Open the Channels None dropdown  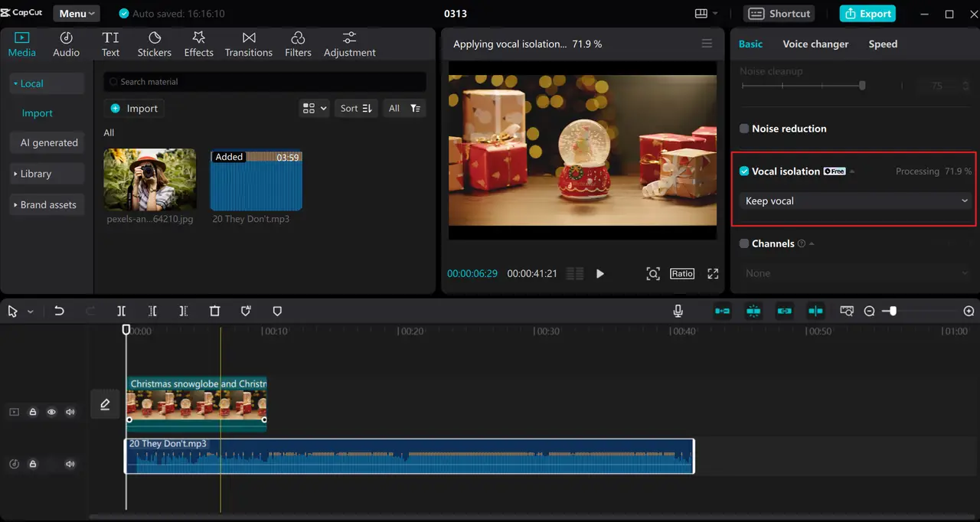pyautogui.click(x=856, y=273)
